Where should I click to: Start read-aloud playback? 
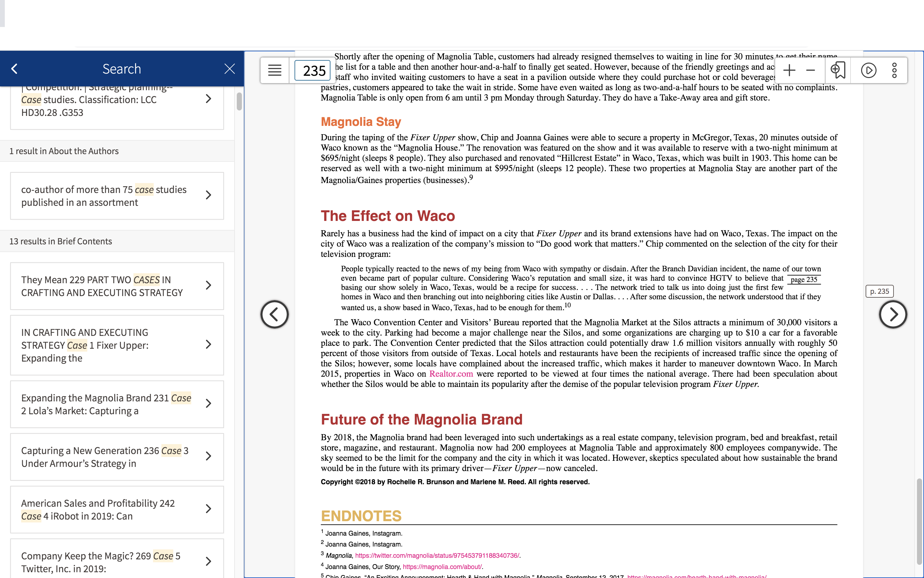coord(868,70)
